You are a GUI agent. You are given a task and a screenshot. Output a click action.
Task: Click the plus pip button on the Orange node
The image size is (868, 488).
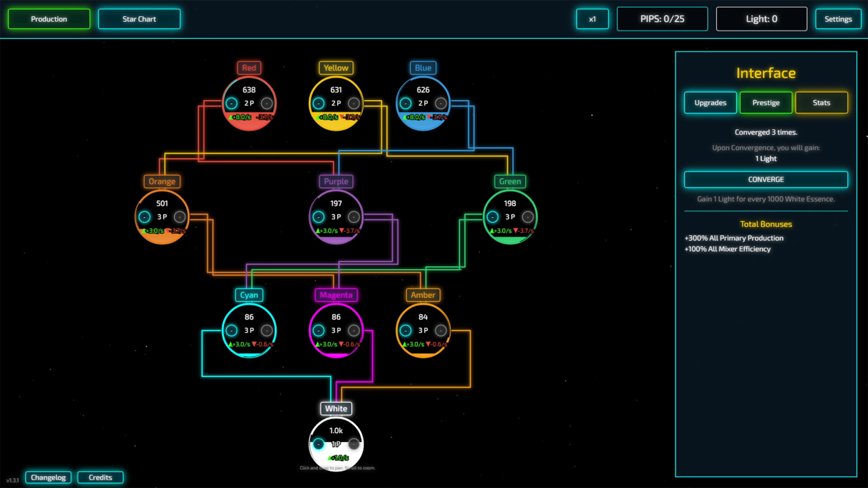[179, 217]
